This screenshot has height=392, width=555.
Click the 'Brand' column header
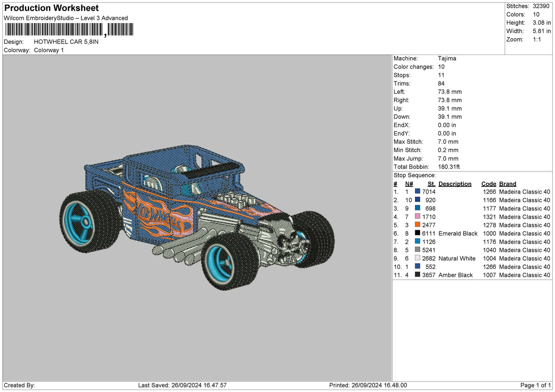pyautogui.click(x=508, y=184)
